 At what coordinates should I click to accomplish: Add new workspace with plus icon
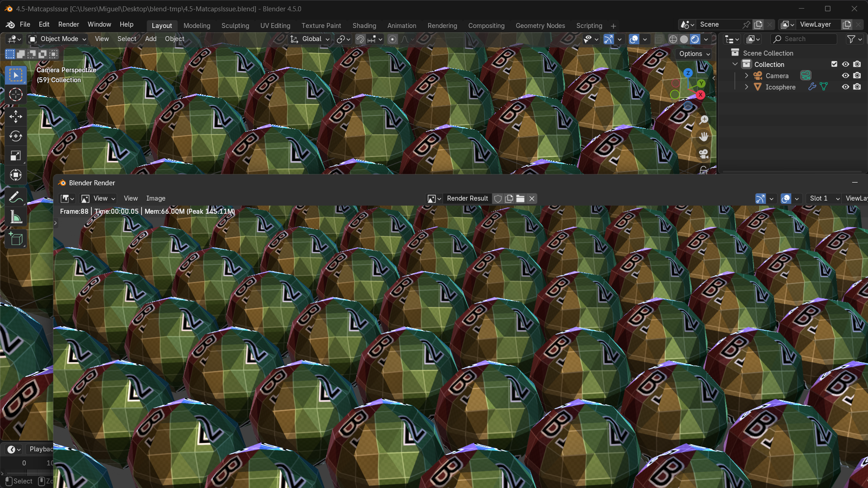tap(613, 26)
